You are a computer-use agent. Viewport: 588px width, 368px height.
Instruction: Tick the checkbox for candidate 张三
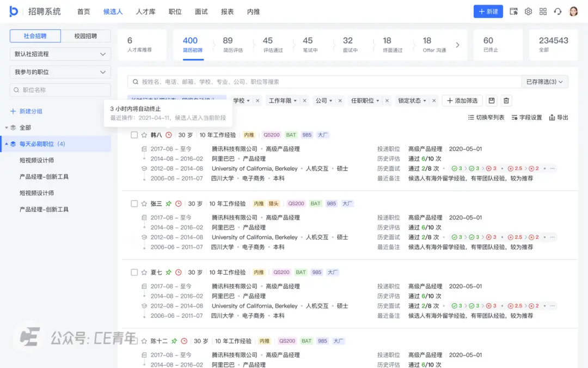coord(134,204)
